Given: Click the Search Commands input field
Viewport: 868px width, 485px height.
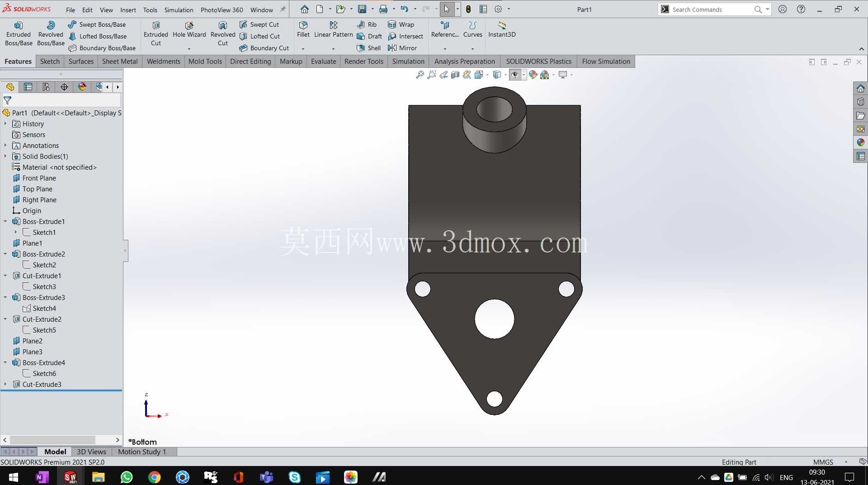Looking at the screenshot, I should [x=712, y=10].
